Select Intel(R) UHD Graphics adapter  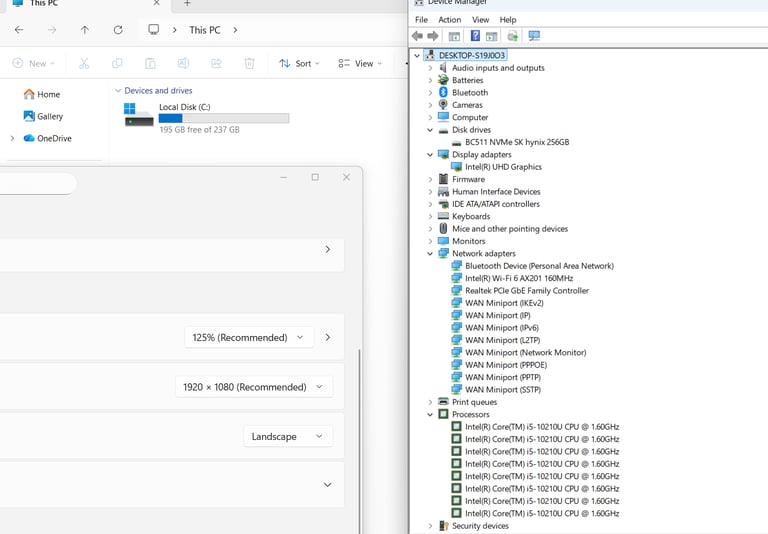click(x=503, y=167)
